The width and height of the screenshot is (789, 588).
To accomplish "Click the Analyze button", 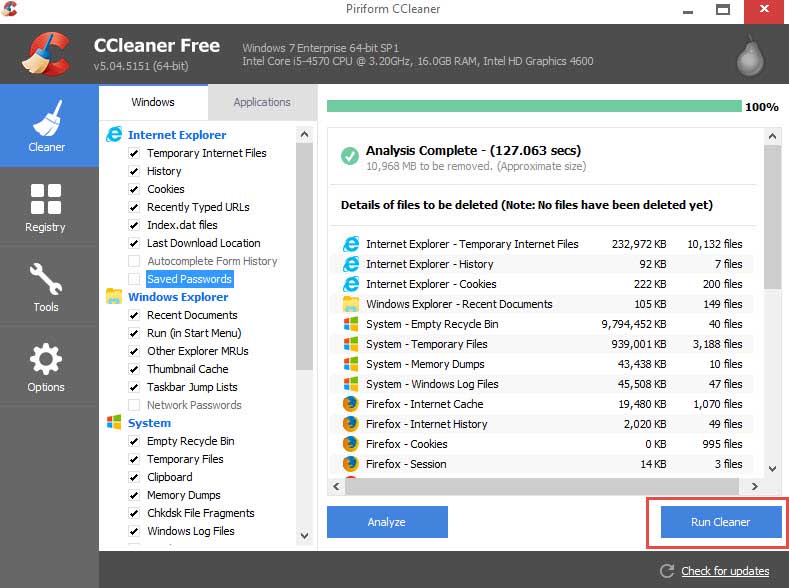I will 387,522.
